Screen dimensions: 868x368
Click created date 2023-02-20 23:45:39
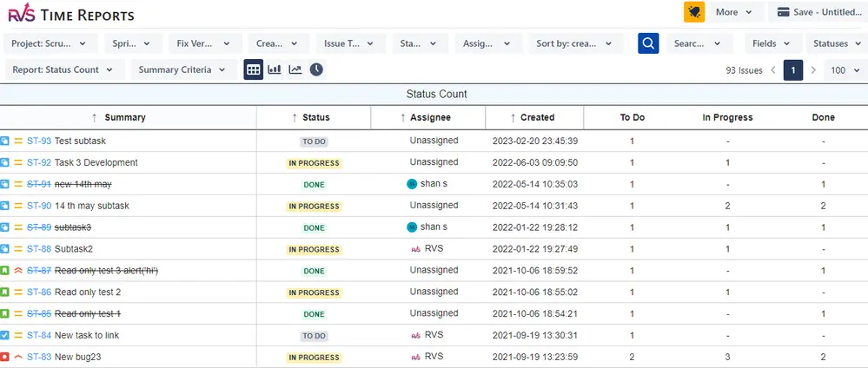(535, 141)
